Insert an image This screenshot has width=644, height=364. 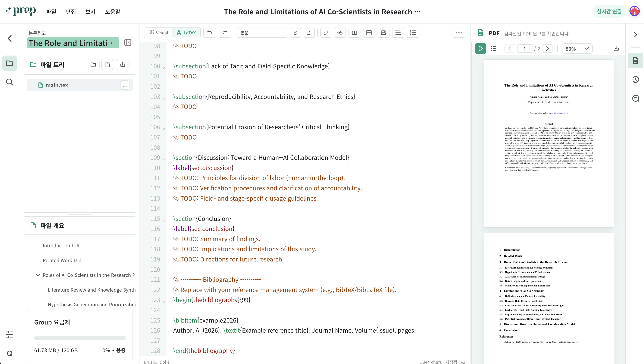tap(383, 33)
